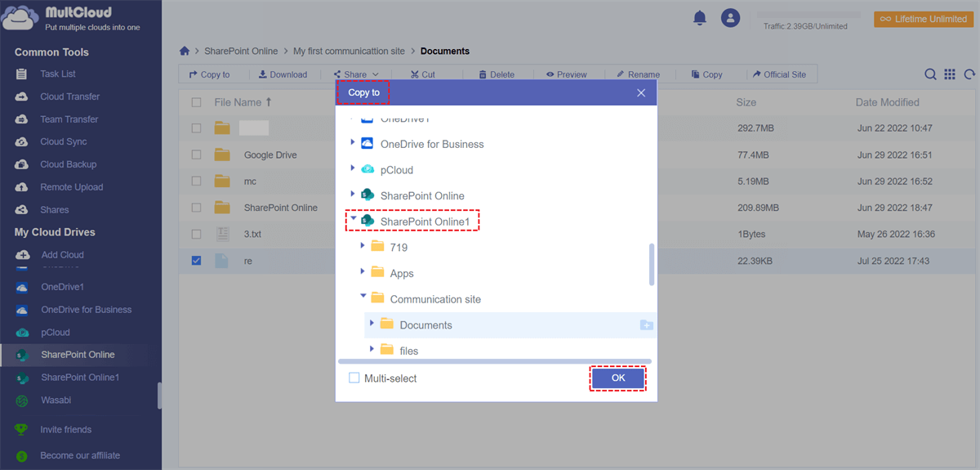Click the refresh icon
Screen dimensions: 980x470
[969, 74]
